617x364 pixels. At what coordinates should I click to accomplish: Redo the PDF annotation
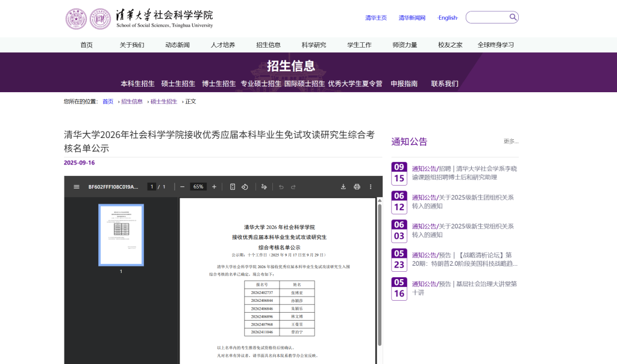click(293, 187)
